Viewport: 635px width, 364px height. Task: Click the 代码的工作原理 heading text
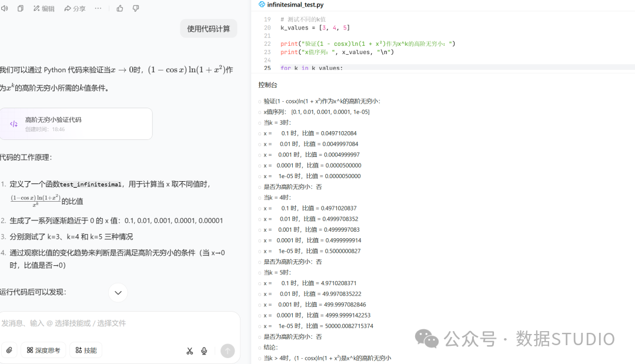(x=26, y=158)
